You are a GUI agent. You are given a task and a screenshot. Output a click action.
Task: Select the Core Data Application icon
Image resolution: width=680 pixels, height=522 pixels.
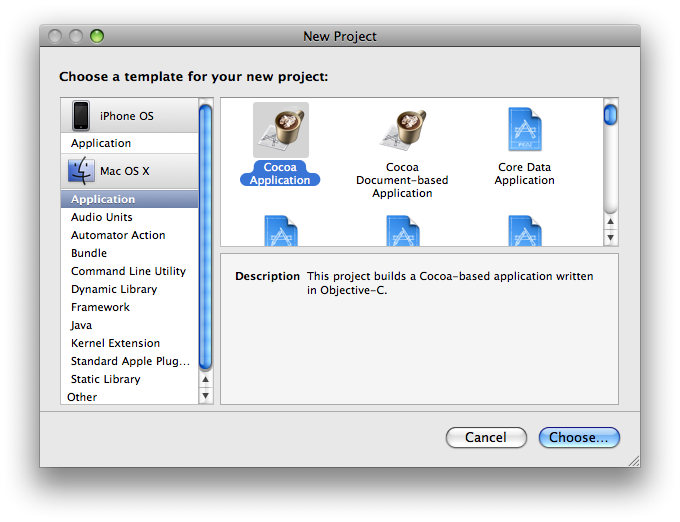click(x=525, y=129)
